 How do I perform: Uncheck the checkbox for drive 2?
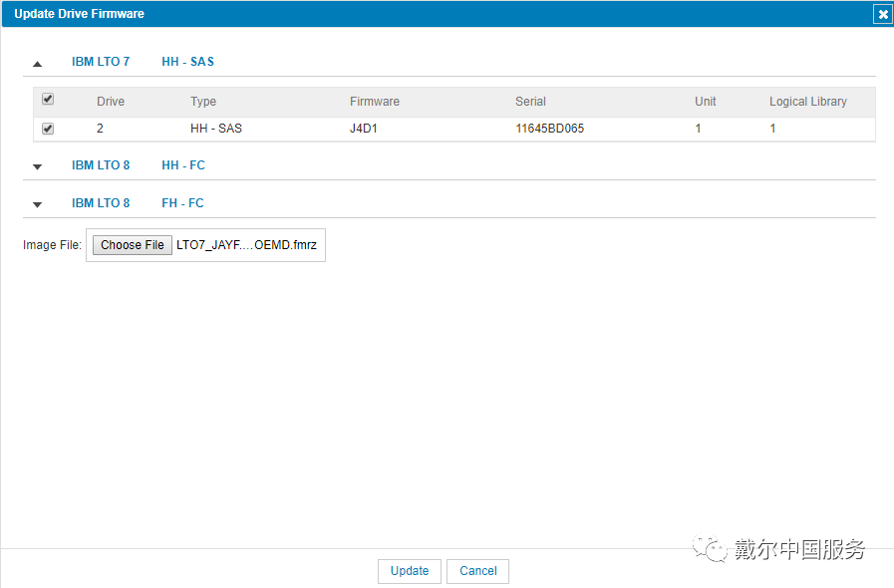pyautogui.click(x=48, y=129)
